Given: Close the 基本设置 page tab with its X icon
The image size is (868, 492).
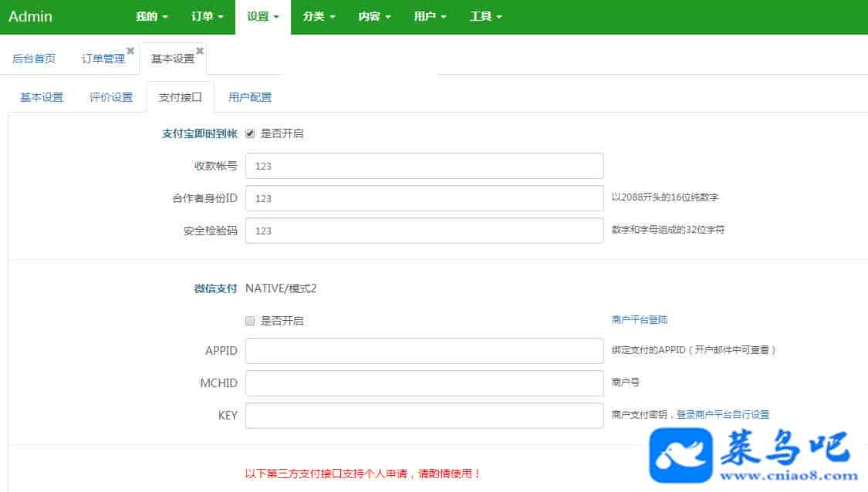Looking at the screenshot, I should 200,51.
